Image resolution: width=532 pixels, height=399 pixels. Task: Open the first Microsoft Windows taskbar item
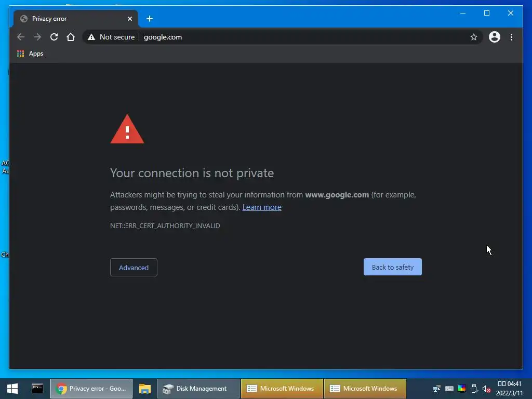pyautogui.click(x=282, y=389)
